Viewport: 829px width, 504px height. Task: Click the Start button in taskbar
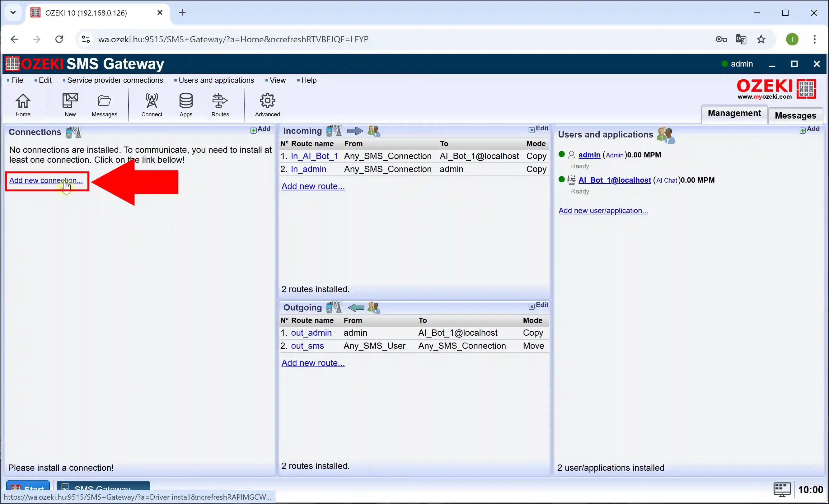click(28, 488)
